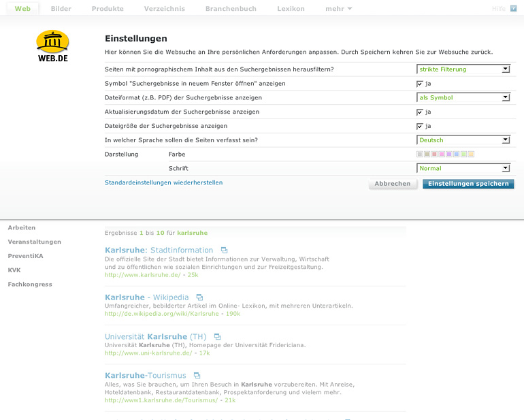Click the Arbeiten sidebar link

click(22, 228)
